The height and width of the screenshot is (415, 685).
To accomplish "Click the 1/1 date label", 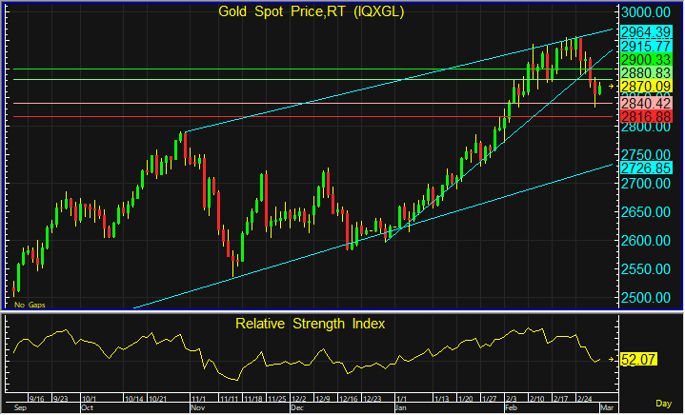I will point(401,399).
